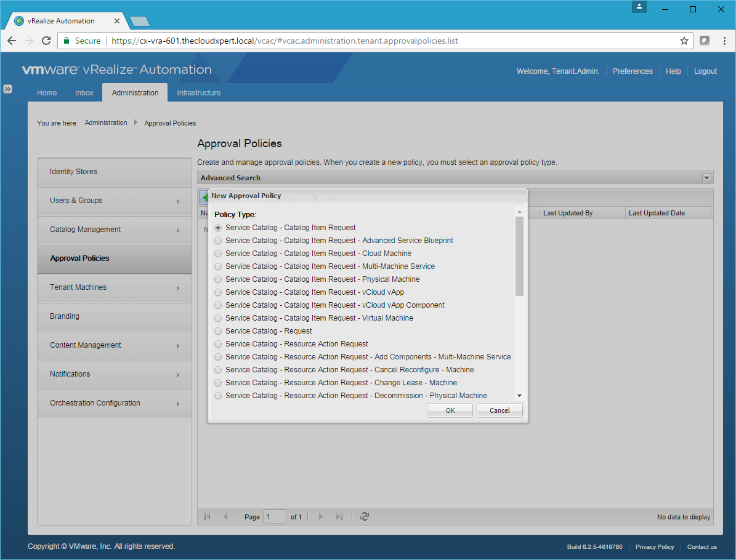Screen dimensions: 736x560
Task: Select Catalog Item Request - Cloud Machine option
Action: pos(218,254)
